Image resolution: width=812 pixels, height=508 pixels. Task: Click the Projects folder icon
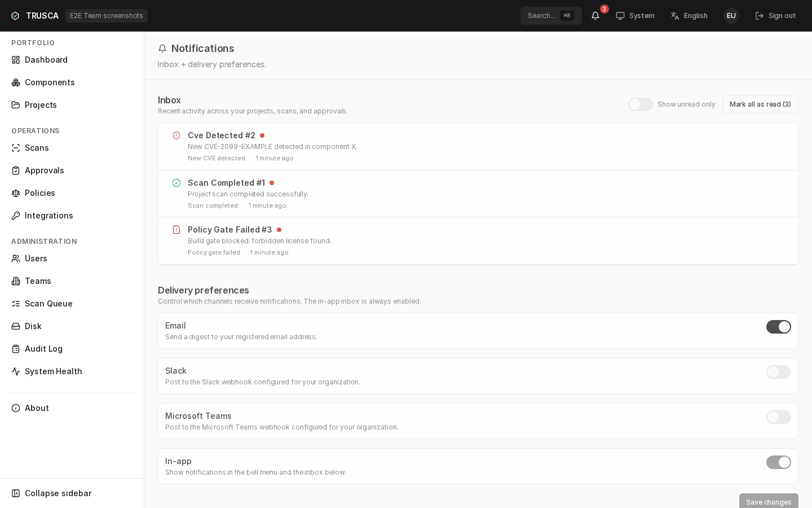coord(16,105)
